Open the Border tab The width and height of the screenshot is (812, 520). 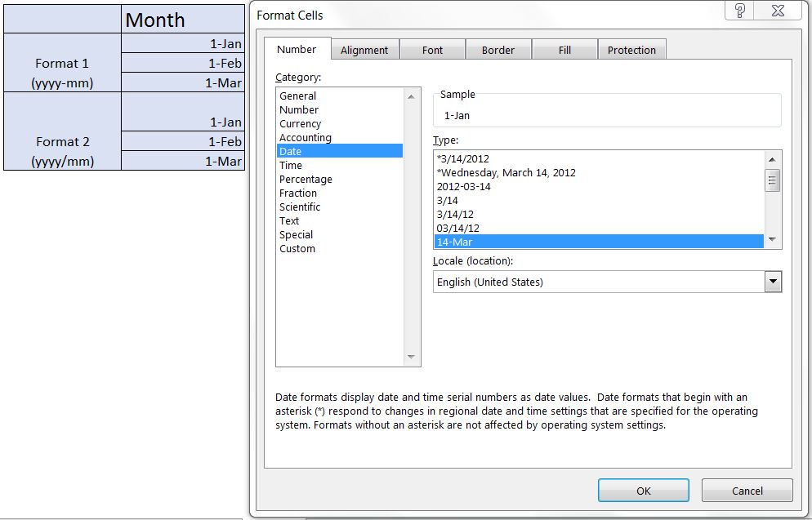click(498, 49)
